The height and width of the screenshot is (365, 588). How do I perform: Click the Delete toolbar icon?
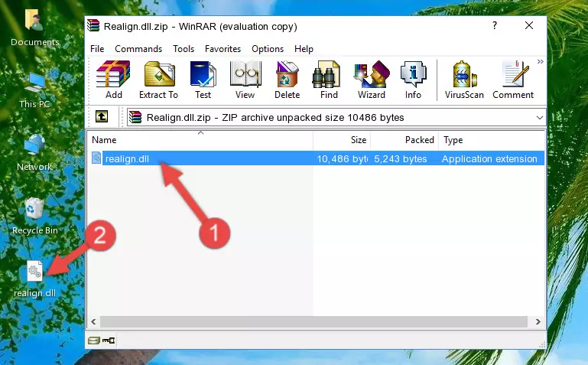click(288, 80)
